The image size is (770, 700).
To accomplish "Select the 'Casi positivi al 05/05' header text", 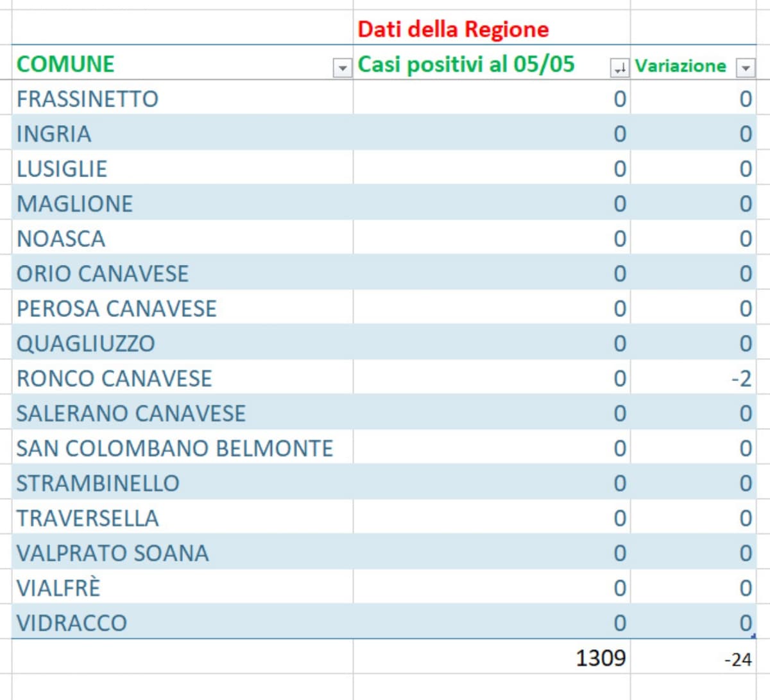I will (466, 64).
